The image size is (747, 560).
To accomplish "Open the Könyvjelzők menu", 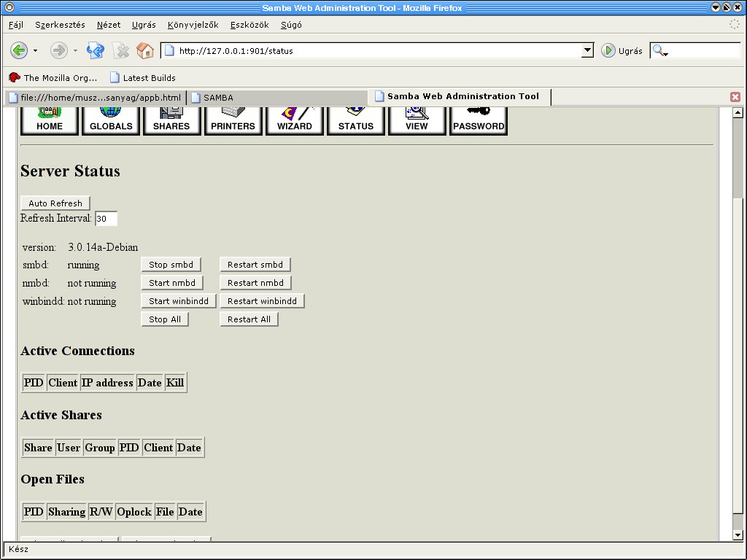I will (x=193, y=25).
